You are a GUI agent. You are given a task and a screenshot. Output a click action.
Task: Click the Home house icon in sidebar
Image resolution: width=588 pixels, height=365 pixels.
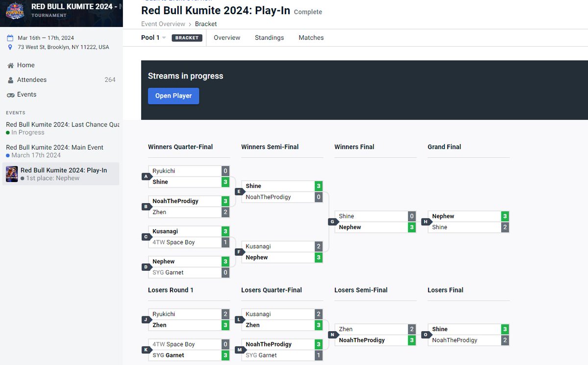[x=11, y=65]
